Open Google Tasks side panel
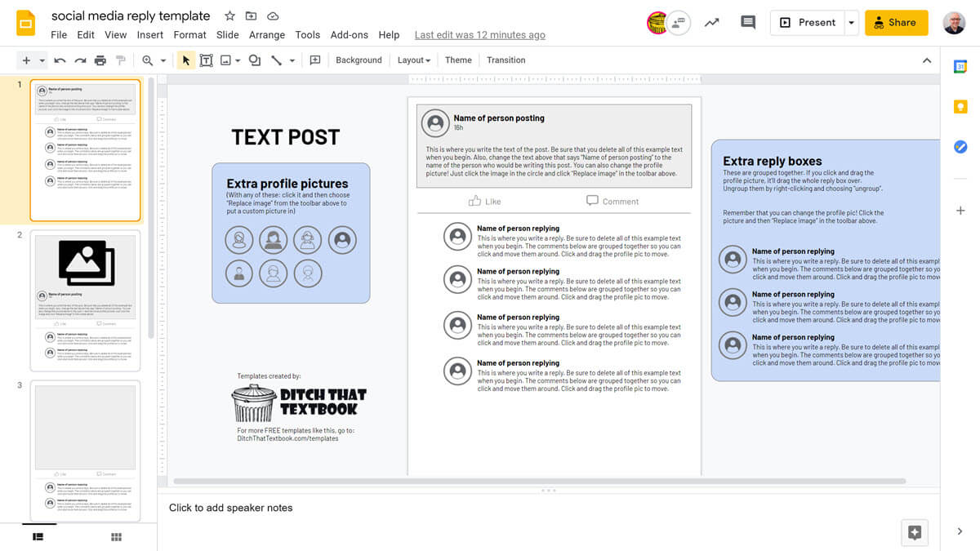 (x=960, y=147)
